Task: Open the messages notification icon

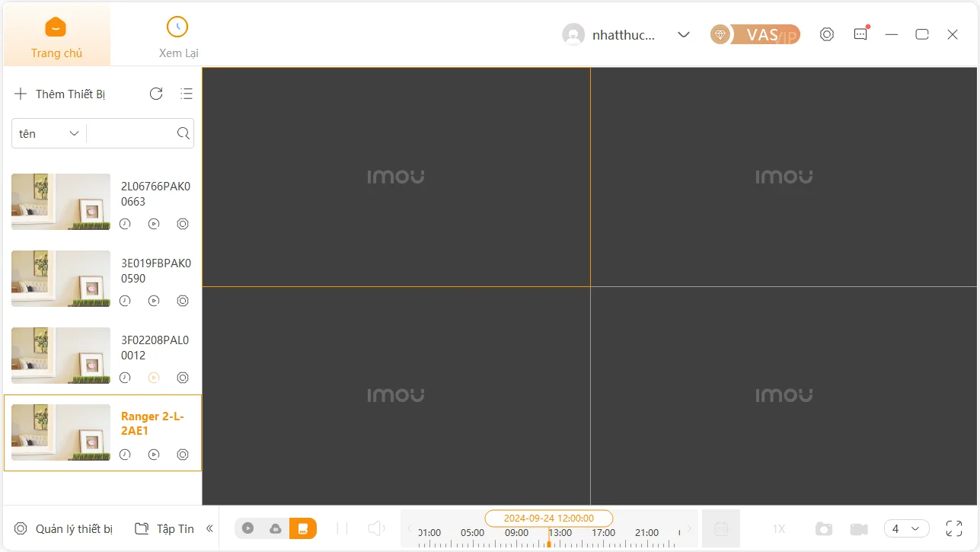Action: tap(860, 34)
